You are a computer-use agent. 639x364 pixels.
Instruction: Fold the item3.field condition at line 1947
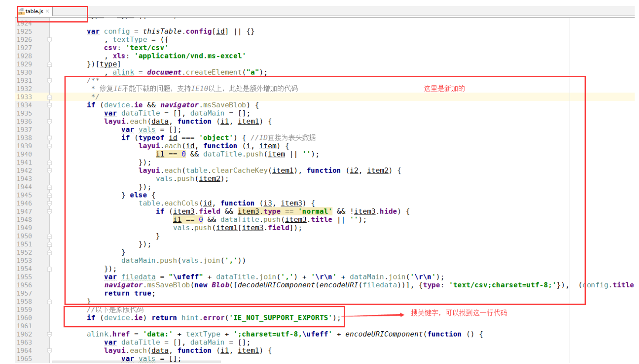[x=49, y=211]
